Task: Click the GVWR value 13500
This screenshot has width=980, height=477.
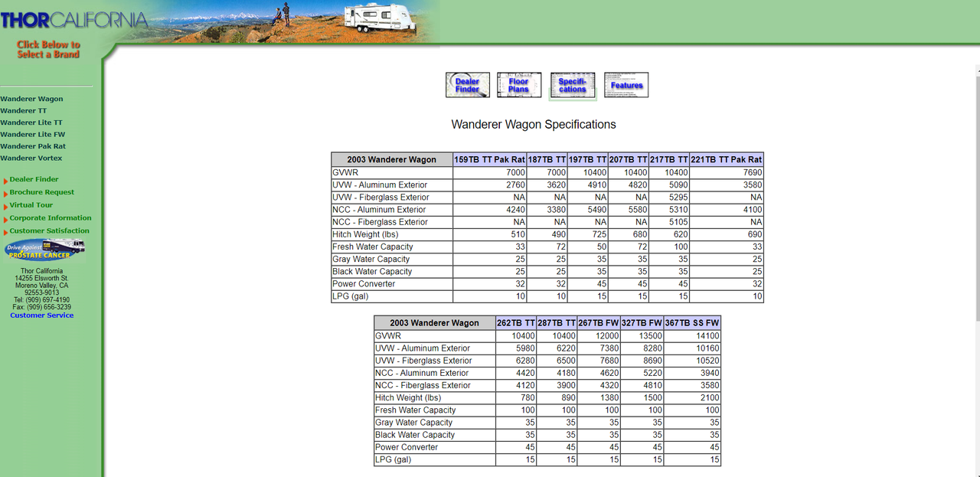Action: 650,335
